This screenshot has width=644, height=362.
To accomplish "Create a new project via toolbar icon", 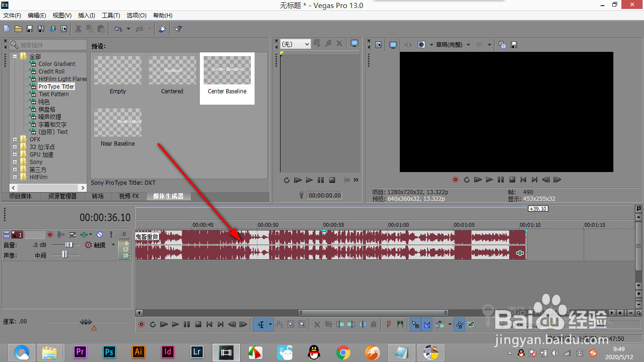I will click(x=7, y=29).
